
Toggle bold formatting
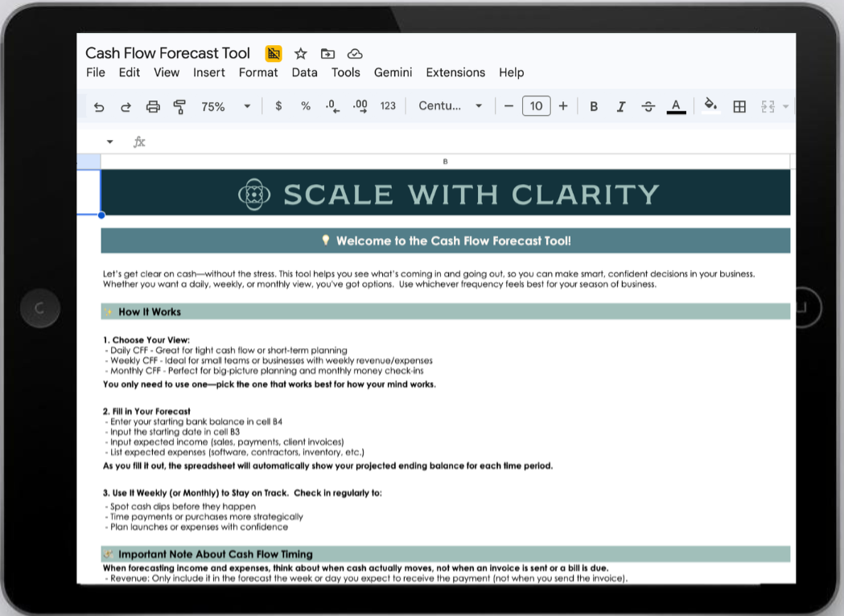point(594,106)
